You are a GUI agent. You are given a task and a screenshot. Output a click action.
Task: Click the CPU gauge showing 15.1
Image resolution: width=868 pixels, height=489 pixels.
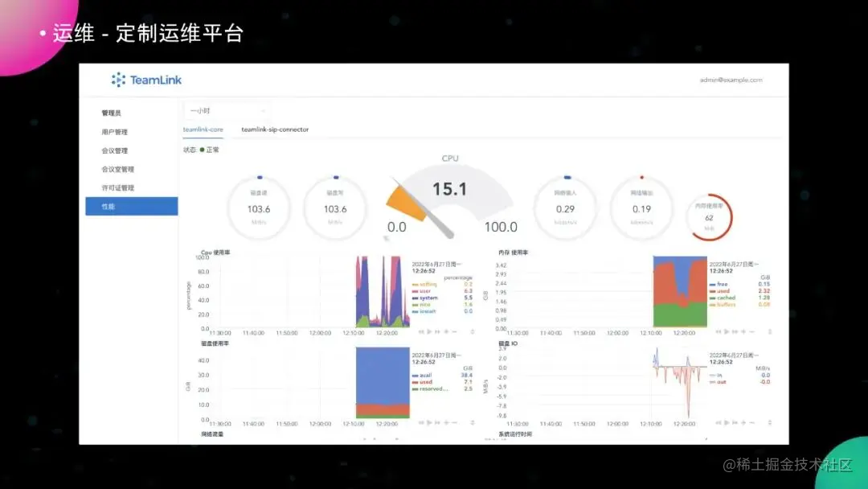click(449, 202)
